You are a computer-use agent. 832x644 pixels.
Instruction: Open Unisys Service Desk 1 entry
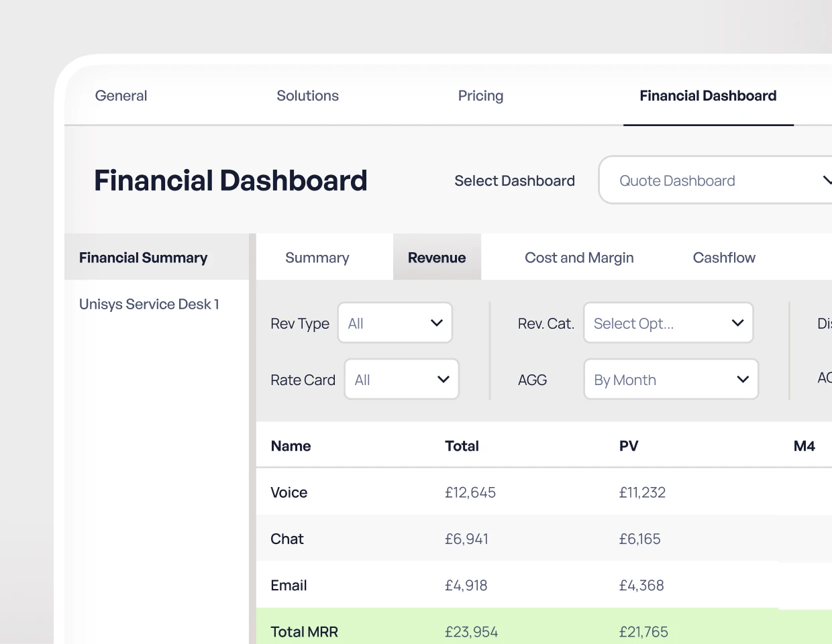click(x=149, y=304)
